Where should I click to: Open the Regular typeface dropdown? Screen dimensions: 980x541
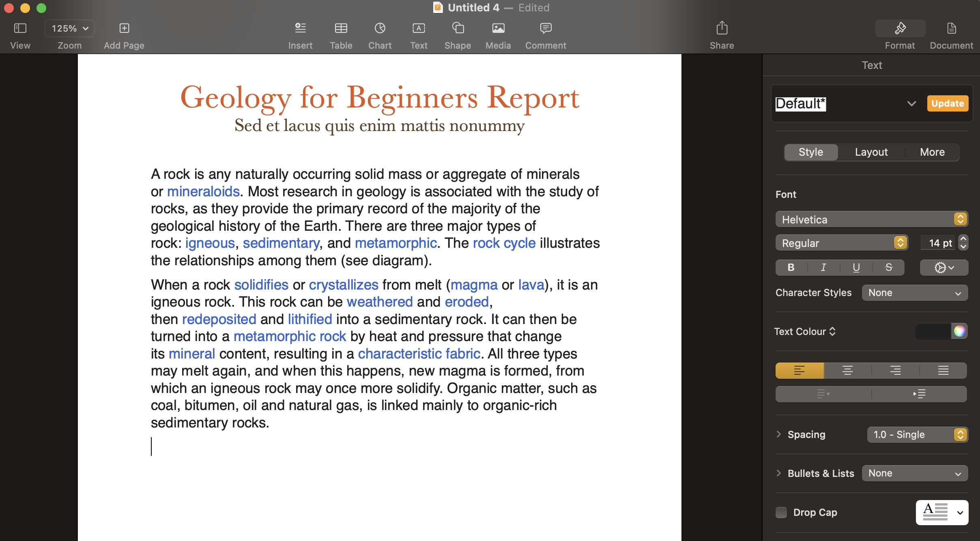(x=842, y=243)
